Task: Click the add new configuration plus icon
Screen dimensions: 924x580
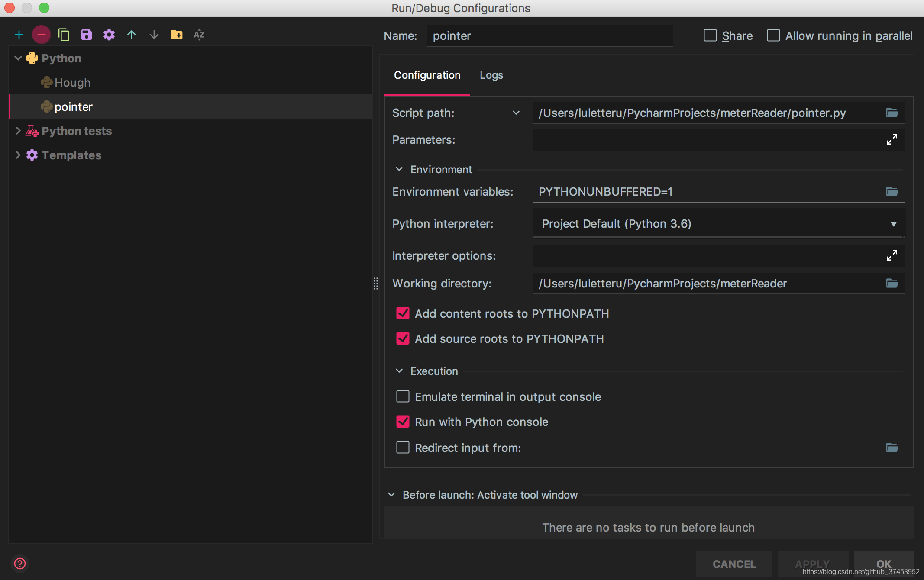Action: tap(19, 35)
